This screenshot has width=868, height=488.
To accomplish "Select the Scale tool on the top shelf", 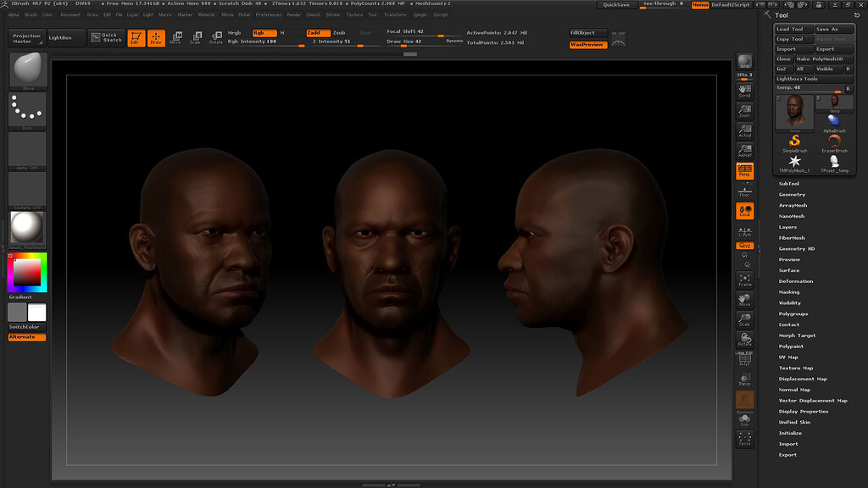I will [196, 37].
